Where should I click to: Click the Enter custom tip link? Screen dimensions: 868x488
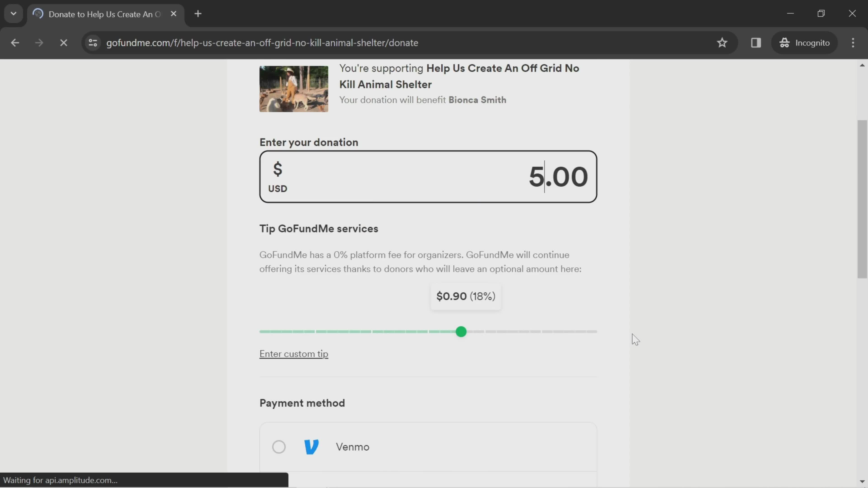[x=293, y=354]
